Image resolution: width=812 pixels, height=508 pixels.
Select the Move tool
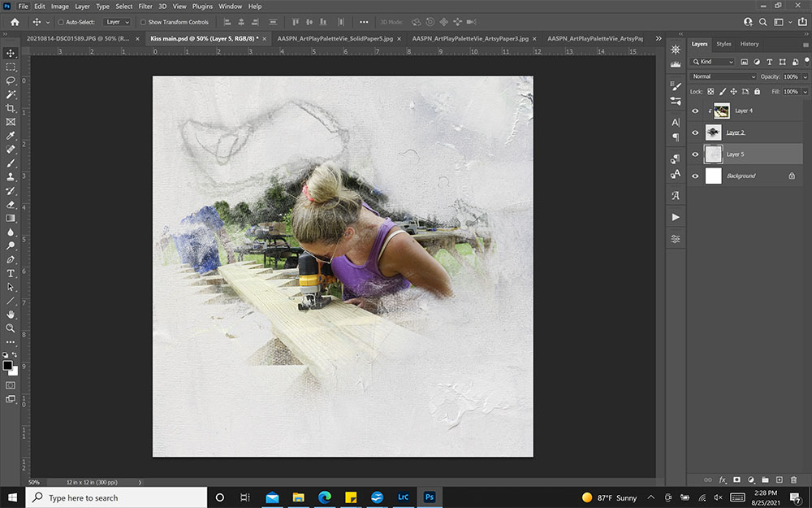click(11, 54)
